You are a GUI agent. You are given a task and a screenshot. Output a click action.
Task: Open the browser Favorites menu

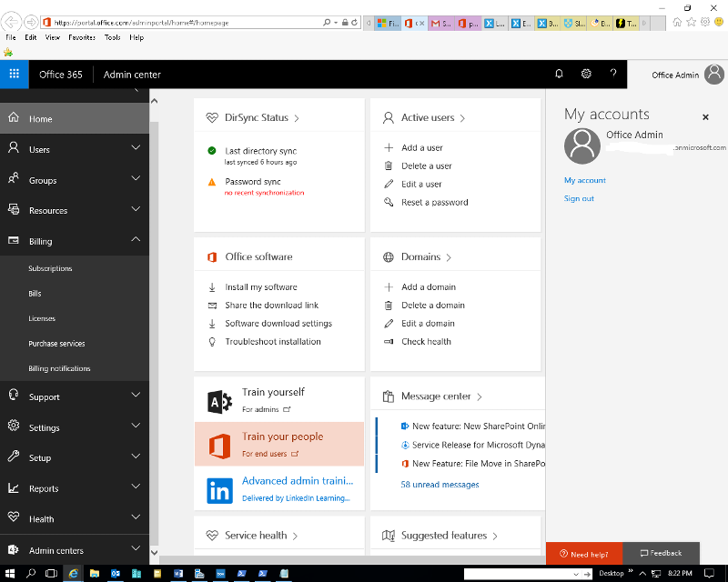pos(82,37)
